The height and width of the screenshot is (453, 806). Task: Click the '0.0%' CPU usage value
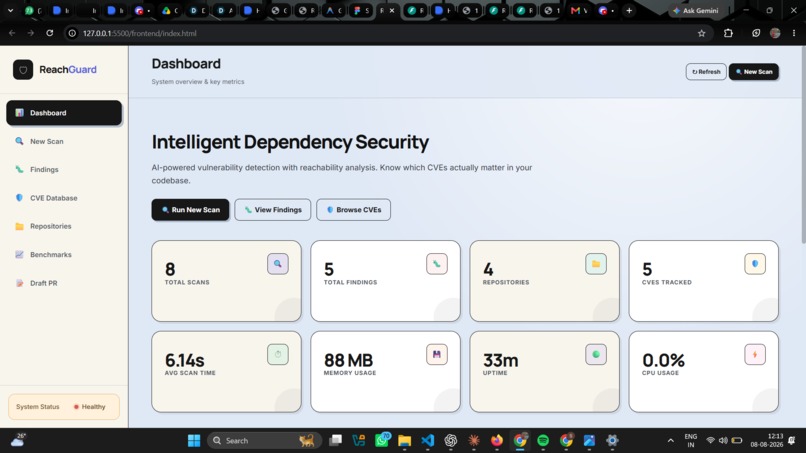(x=663, y=360)
